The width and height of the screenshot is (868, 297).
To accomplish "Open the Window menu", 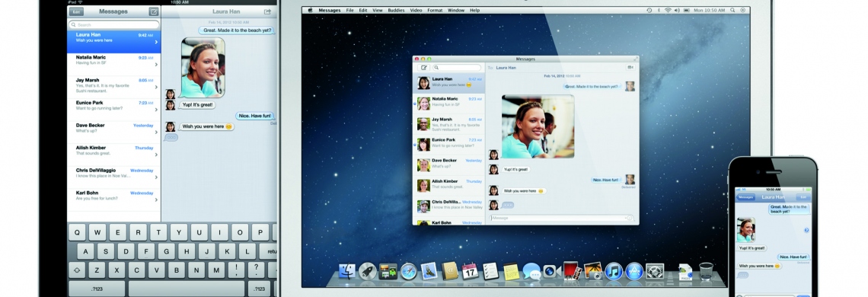I will click(455, 10).
